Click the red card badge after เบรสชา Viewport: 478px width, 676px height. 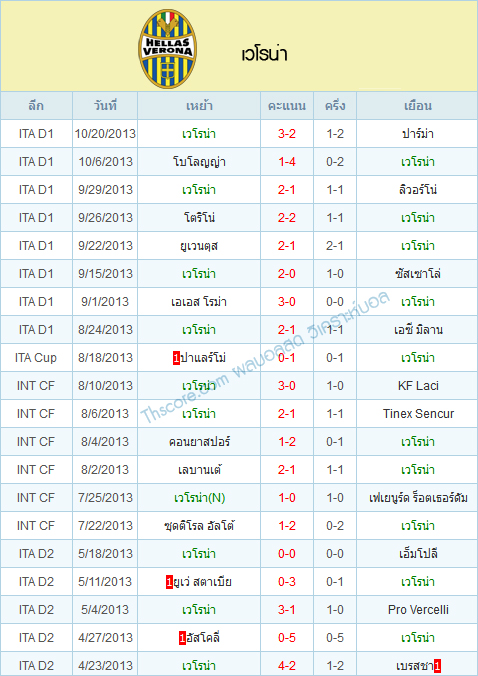click(437, 667)
